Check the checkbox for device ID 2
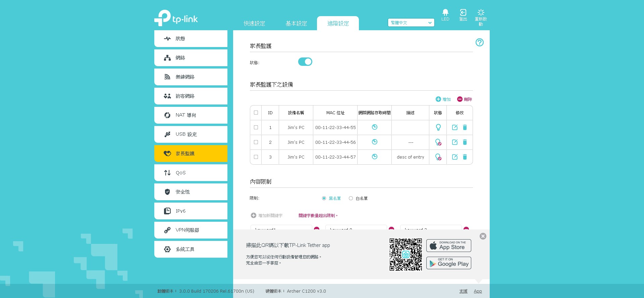The height and width of the screenshot is (298, 644). 256,142
